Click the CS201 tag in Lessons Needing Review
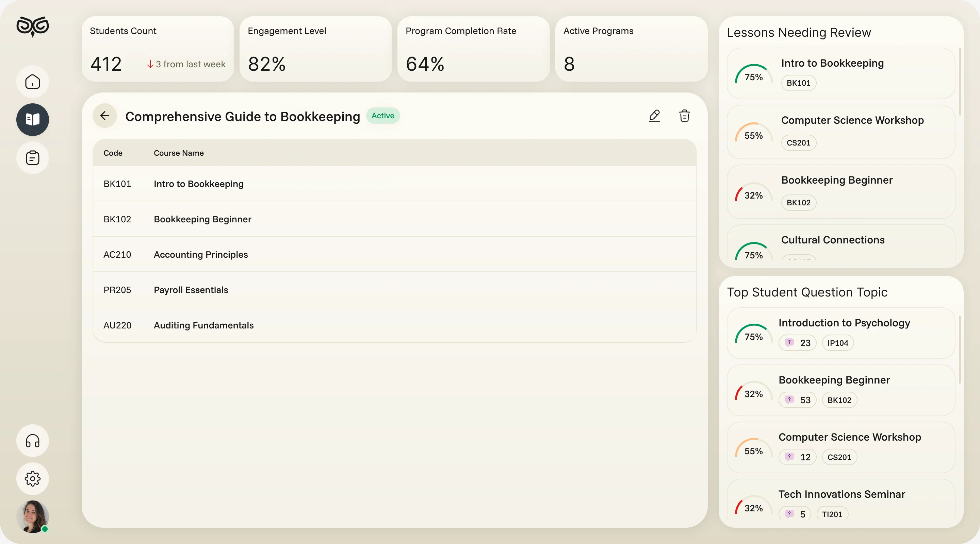This screenshot has width=980, height=544. pos(799,143)
